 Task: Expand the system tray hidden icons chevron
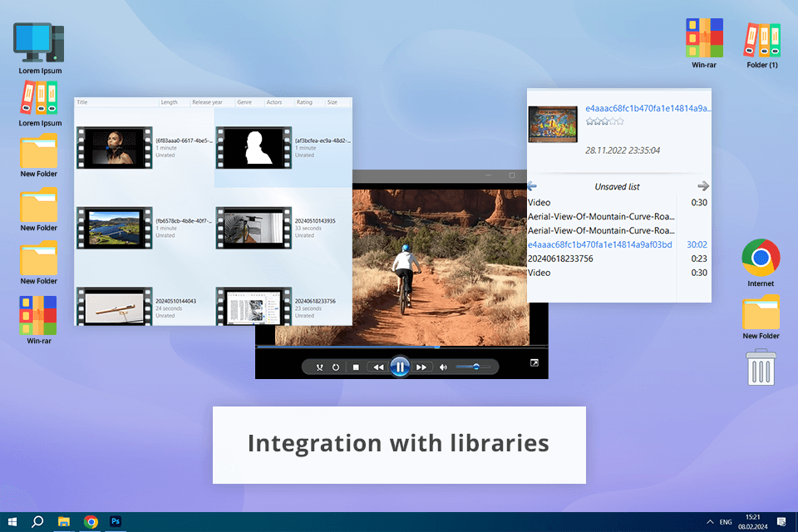tap(710, 522)
